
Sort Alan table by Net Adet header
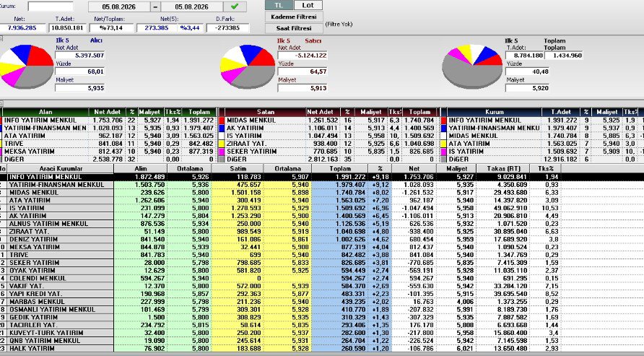(x=107, y=112)
